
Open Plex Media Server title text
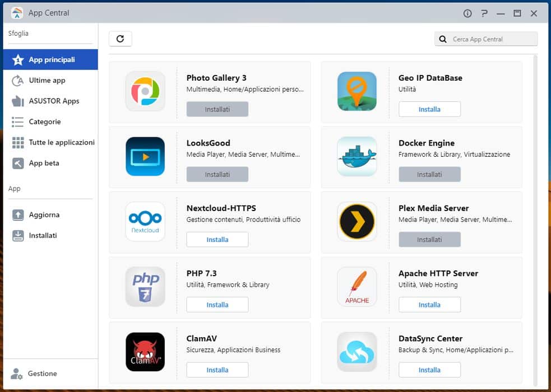(x=434, y=208)
